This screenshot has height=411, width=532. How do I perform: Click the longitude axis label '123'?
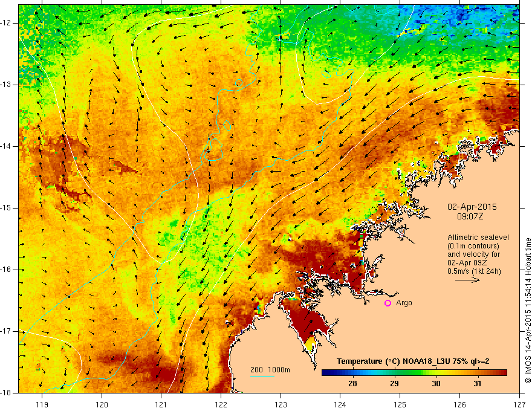point(281,405)
